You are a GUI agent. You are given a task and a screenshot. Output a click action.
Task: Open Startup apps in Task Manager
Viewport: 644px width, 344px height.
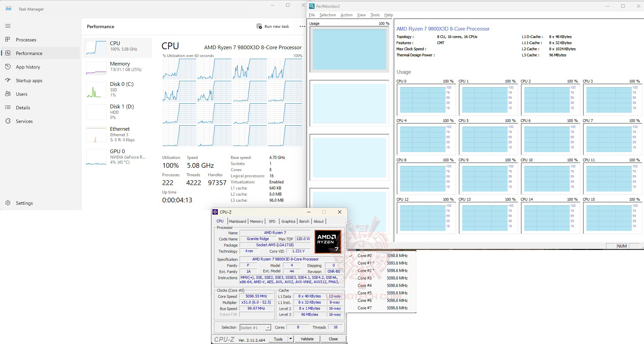pyautogui.click(x=41, y=80)
